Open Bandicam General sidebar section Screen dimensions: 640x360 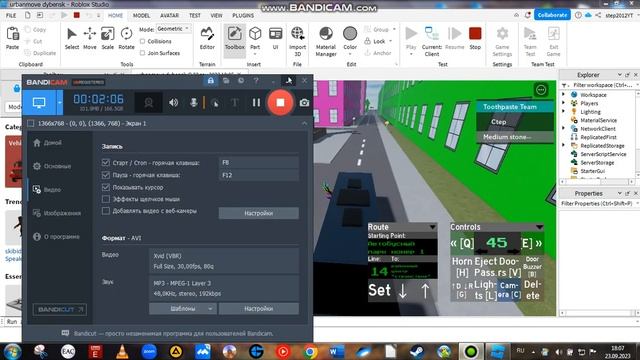52,166
